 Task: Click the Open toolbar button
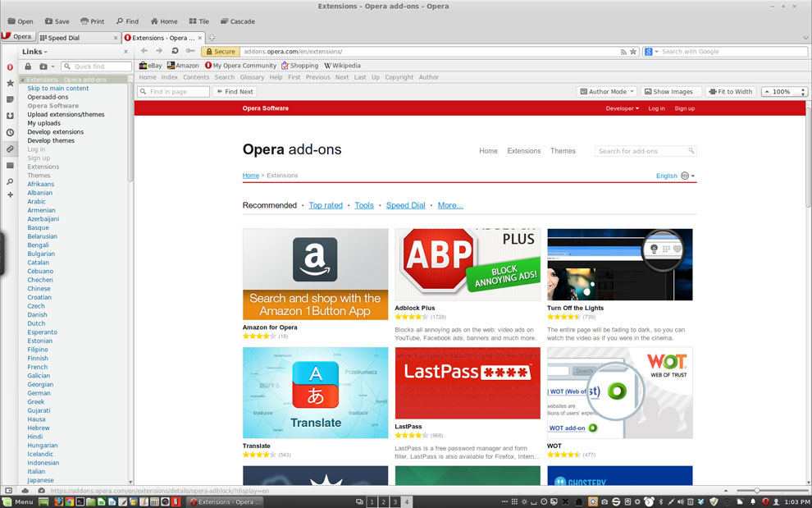tap(21, 21)
